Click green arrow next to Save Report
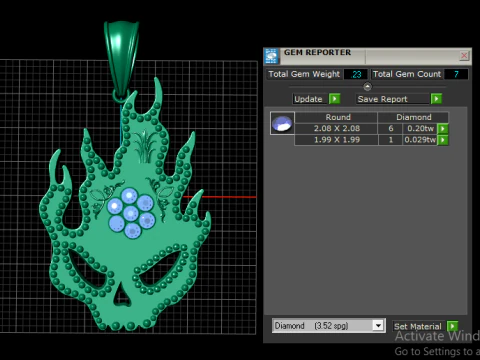 pos(436,99)
